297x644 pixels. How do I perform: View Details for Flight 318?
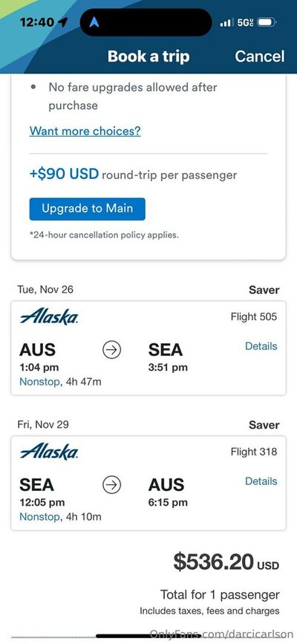tap(261, 481)
